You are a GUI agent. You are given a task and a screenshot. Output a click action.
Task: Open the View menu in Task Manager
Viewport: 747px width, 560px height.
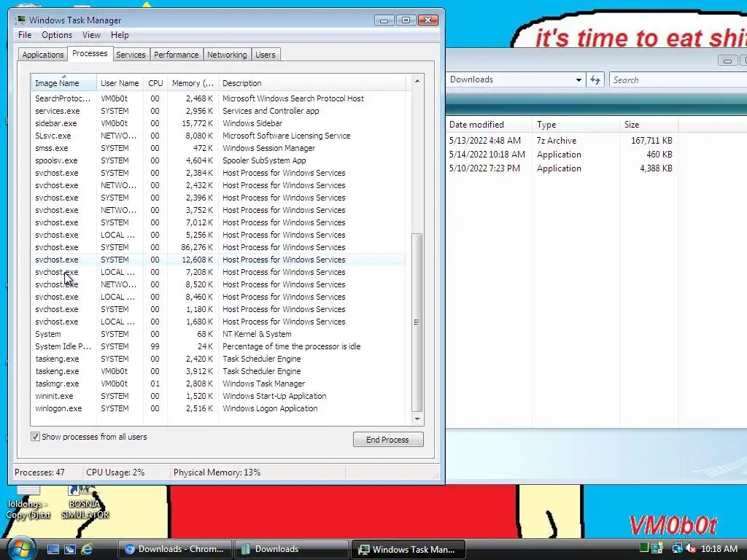91,35
